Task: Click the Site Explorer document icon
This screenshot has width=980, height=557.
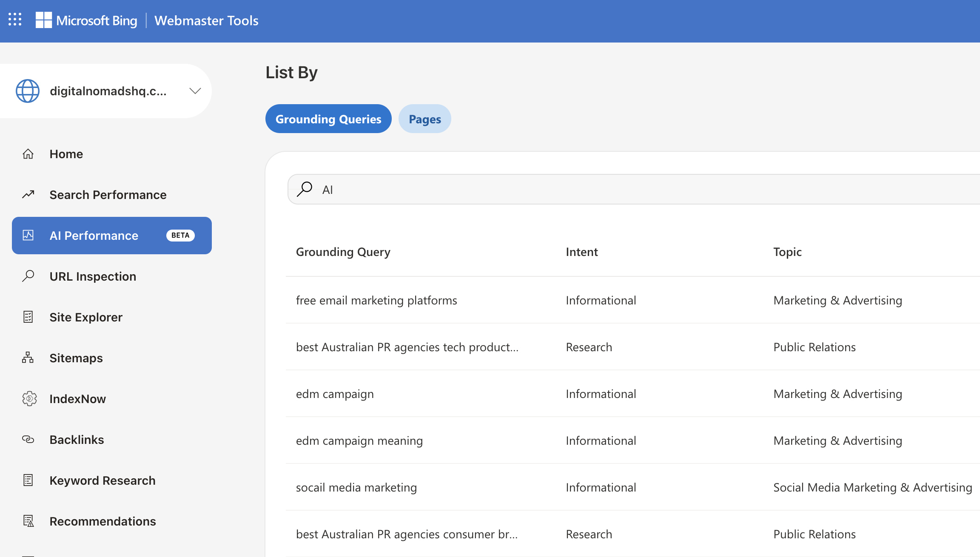Action: (28, 317)
